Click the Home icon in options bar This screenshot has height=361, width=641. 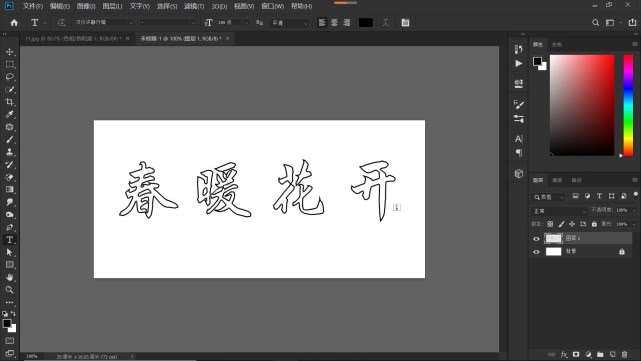click(14, 23)
